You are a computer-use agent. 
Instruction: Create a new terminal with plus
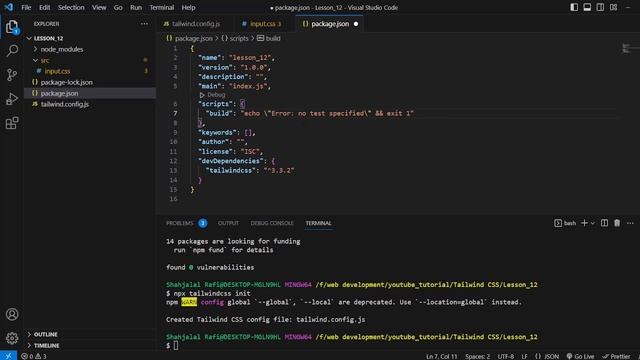pyautogui.click(x=584, y=223)
